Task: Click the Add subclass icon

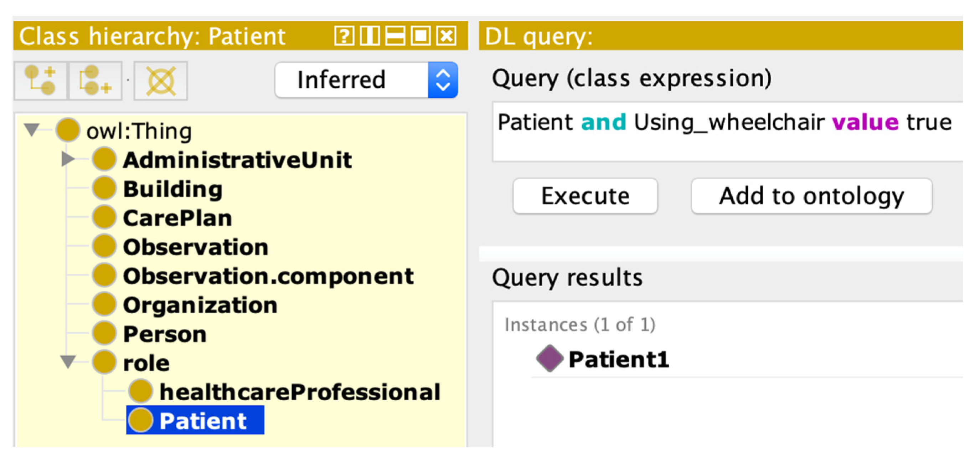Action: point(40,80)
